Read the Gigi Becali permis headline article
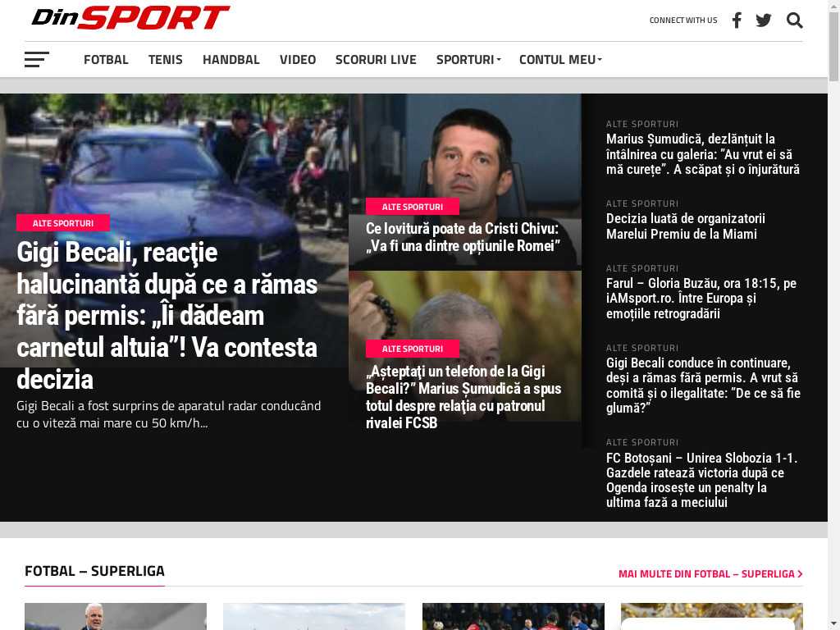This screenshot has width=840, height=630. 167,316
